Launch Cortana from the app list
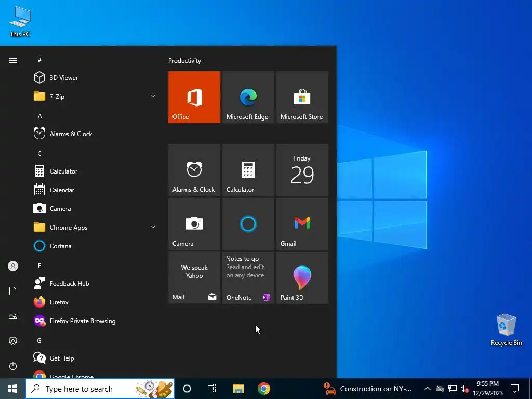The height and width of the screenshot is (399, 532). pyautogui.click(x=95, y=246)
